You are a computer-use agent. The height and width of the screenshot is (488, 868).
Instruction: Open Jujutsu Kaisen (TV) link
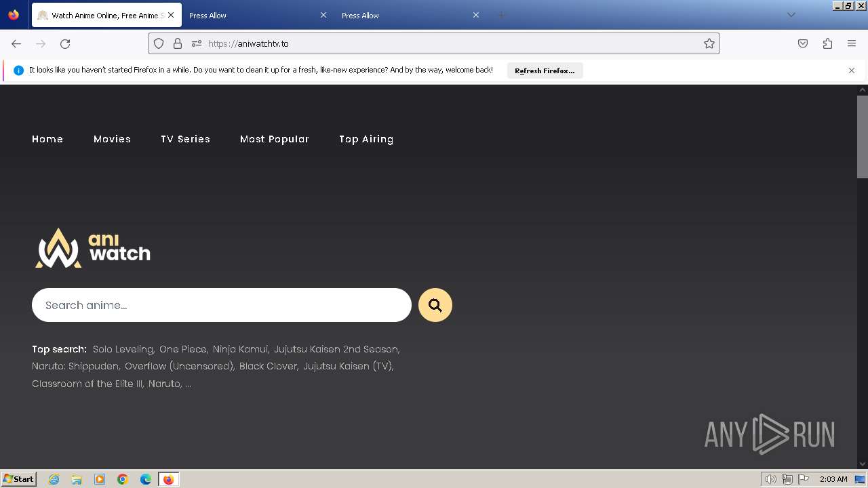(347, 366)
